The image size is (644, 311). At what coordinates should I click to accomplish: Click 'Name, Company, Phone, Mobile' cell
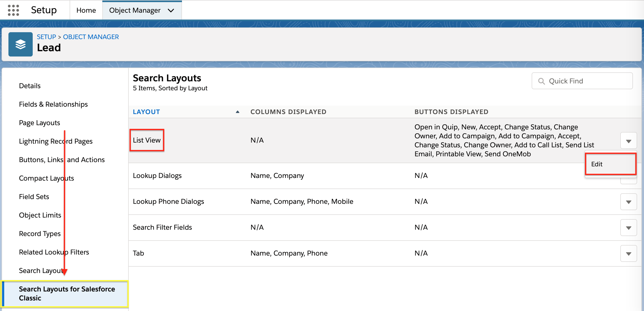[x=302, y=201]
